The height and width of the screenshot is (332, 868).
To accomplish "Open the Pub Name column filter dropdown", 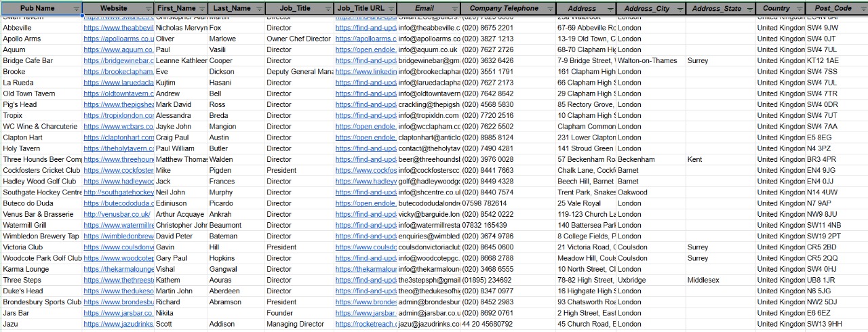I will pyautogui.click(x=76, y=9).
